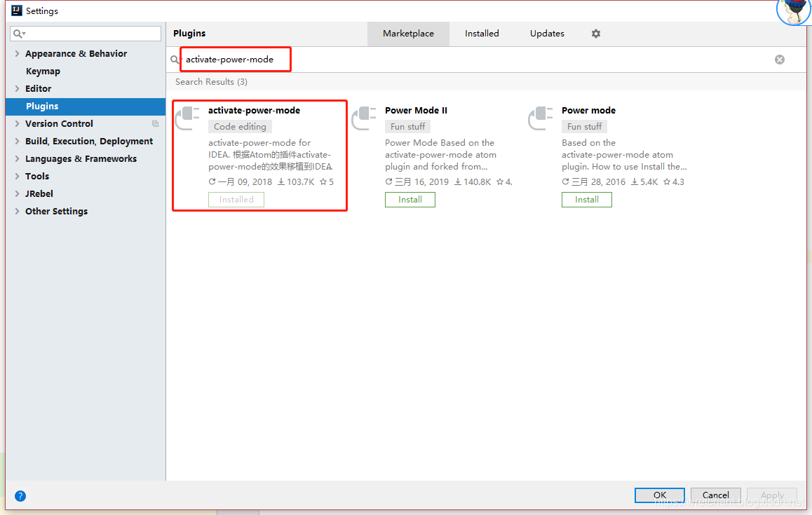Click the plugins settings gear icon

(596, 34)
